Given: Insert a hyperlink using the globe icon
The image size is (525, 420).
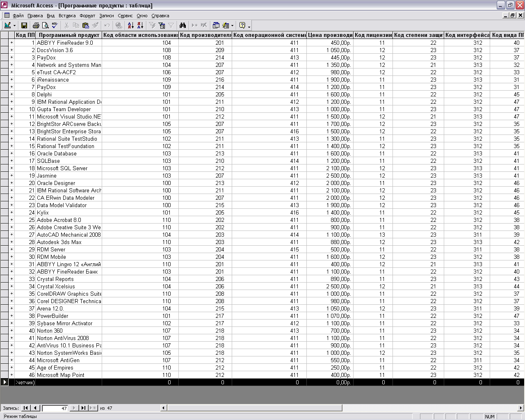Looking at the screenshot, I should 119,25.
